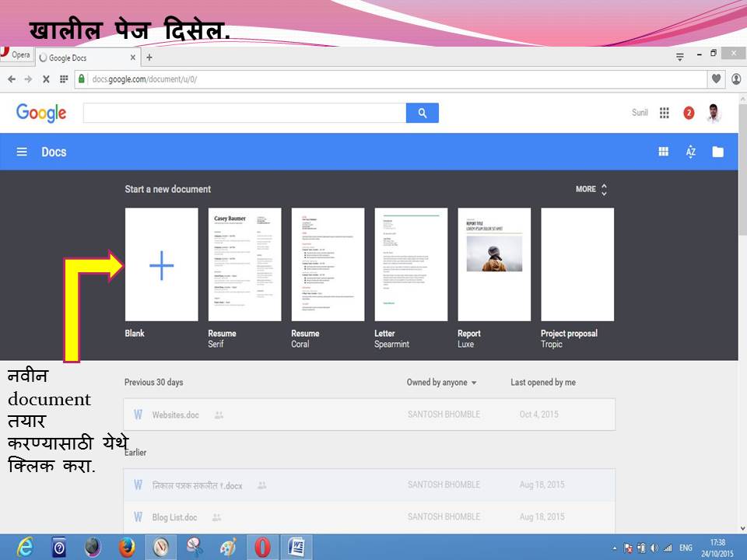Image resolution: width=747 pixels, height=560 pixels.
Task: Choose the Project proposal Tropic template
Action: (577, 264)
